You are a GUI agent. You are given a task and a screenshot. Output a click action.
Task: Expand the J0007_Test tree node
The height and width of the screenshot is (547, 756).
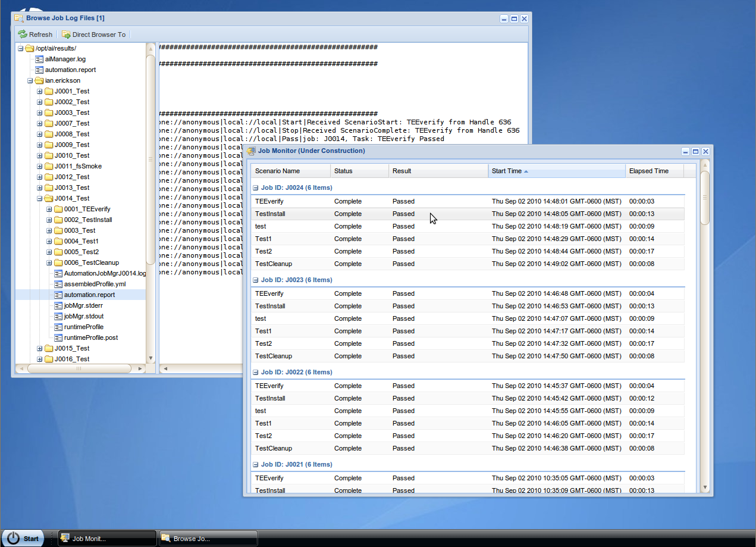(40, 123)
